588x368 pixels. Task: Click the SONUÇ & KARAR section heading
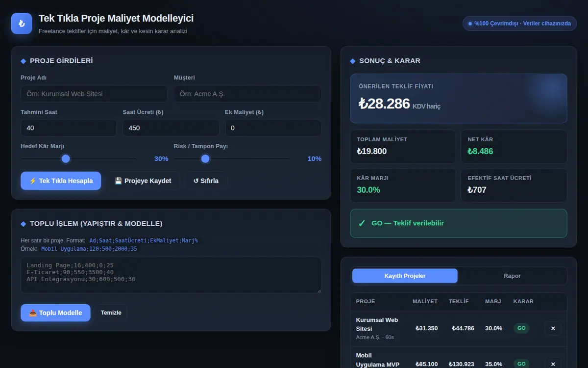(390, 61)
